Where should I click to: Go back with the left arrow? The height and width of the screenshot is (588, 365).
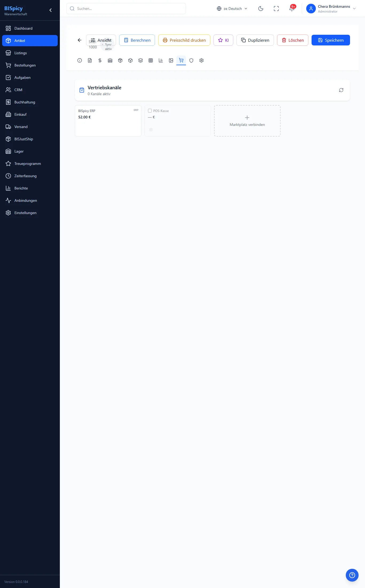(80, 40)
